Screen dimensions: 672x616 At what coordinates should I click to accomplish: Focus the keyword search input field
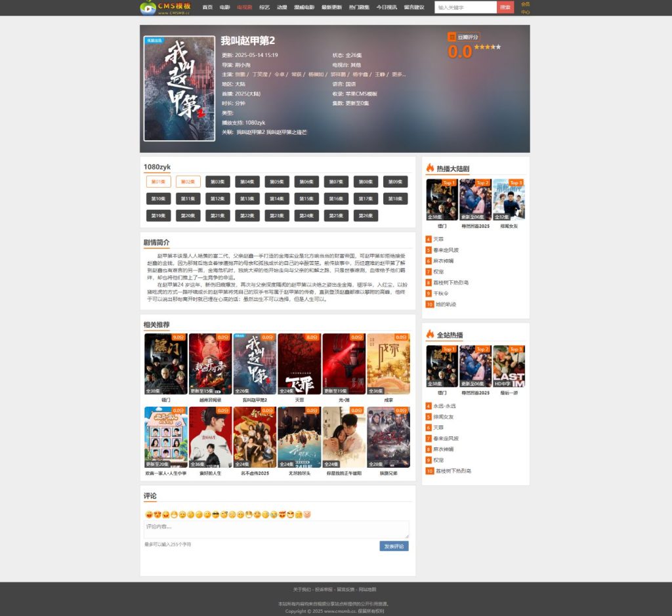[465, 7]
